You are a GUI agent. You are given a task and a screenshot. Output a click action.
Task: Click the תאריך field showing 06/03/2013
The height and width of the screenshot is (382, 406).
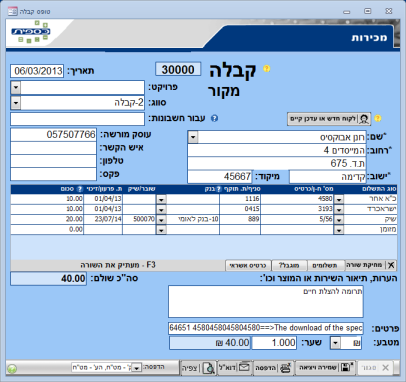(37, 71)
